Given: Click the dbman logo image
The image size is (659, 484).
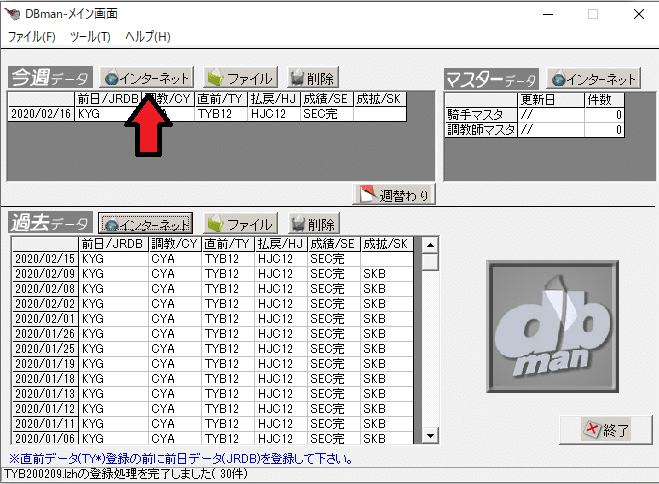Looking at the screenshot, I should pyautogui.click(x=552, y=326).
